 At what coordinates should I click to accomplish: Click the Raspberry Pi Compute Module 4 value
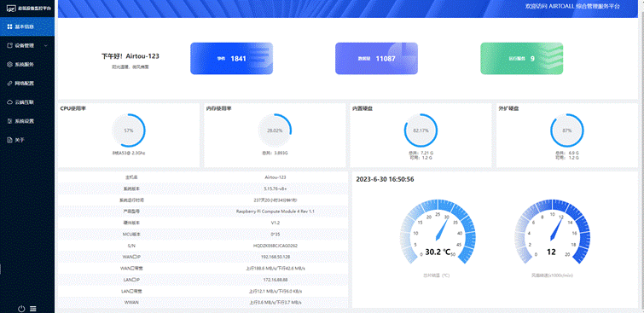pos(276,212)
